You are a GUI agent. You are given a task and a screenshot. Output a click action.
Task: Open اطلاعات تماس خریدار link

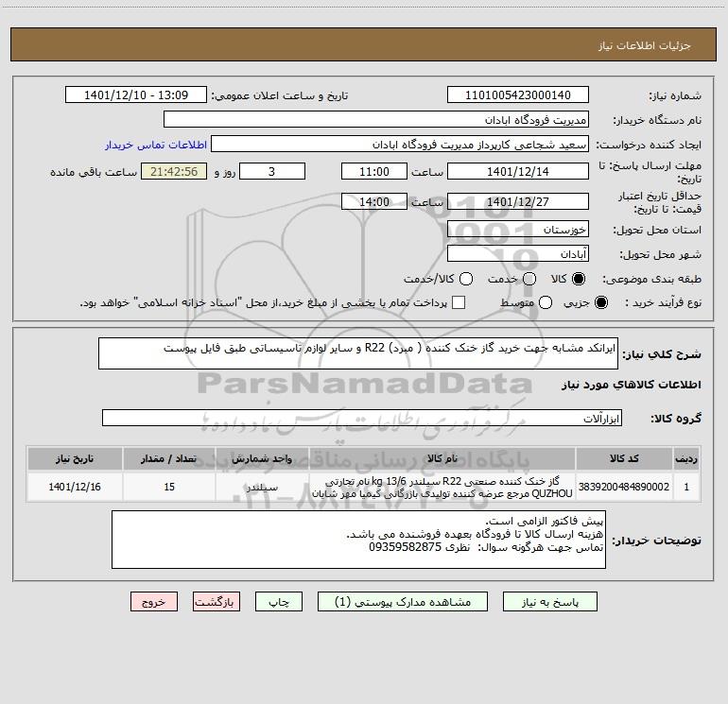point(156,145)
